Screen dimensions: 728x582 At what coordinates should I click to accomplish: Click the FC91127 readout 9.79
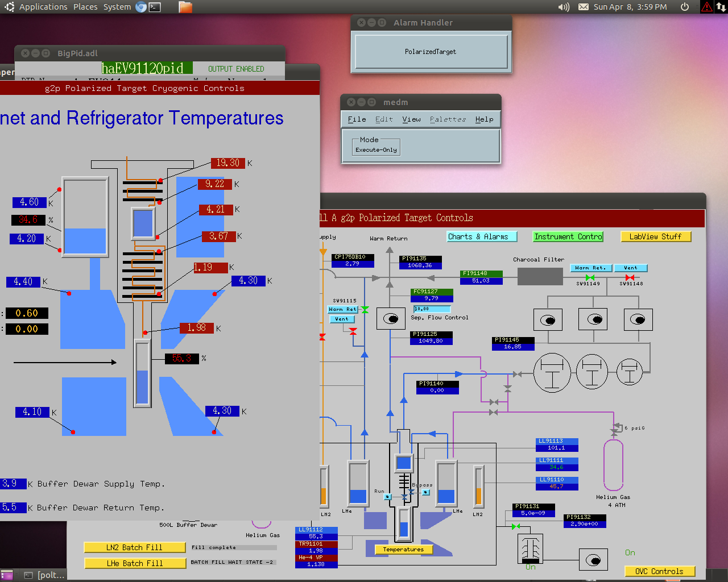coord(432,298)
